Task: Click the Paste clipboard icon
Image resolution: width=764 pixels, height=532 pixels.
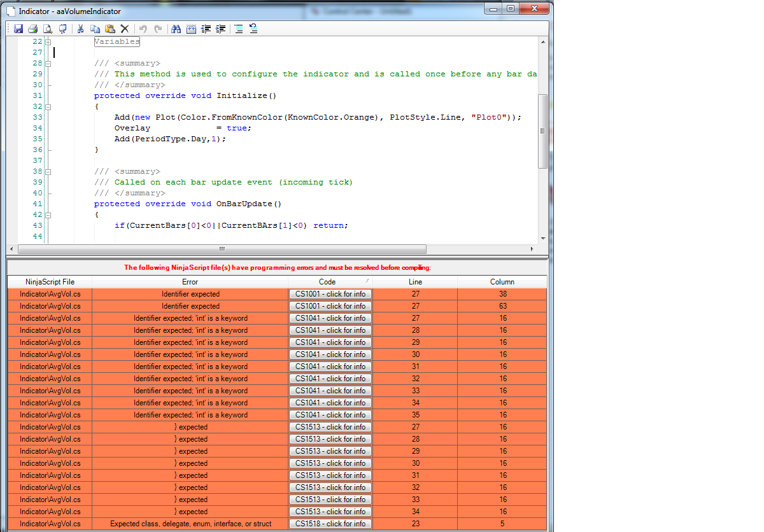Action: tap(110, 29)
